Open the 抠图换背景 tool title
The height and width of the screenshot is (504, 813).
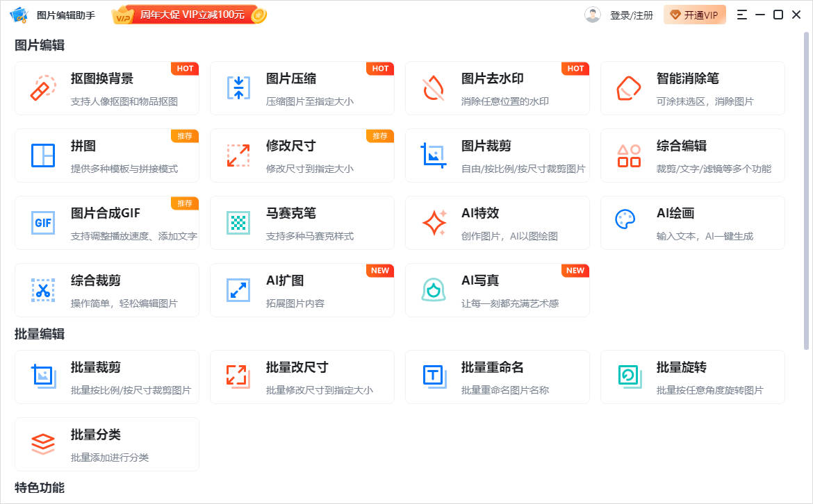[102, 78]
